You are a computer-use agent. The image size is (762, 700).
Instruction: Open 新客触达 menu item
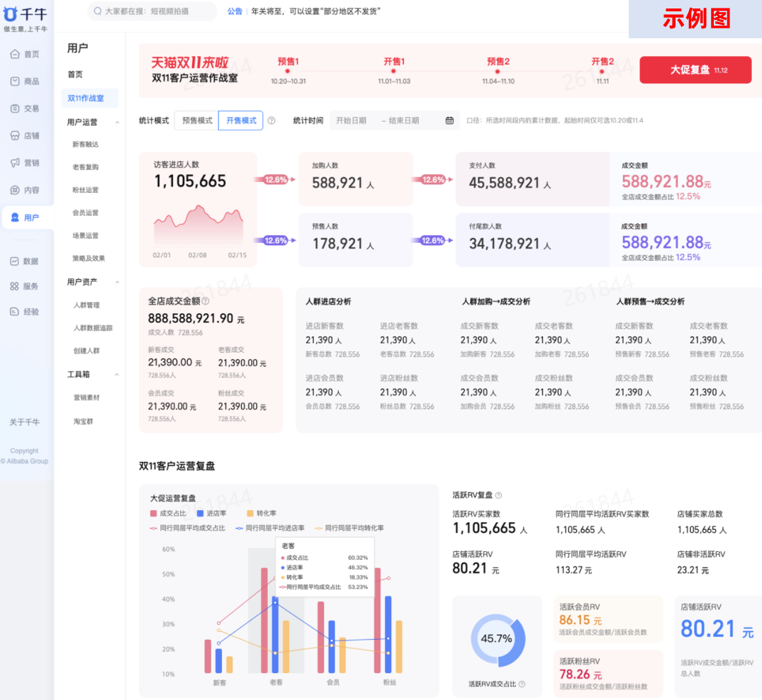pyautogui.click(x=86, y=145)
